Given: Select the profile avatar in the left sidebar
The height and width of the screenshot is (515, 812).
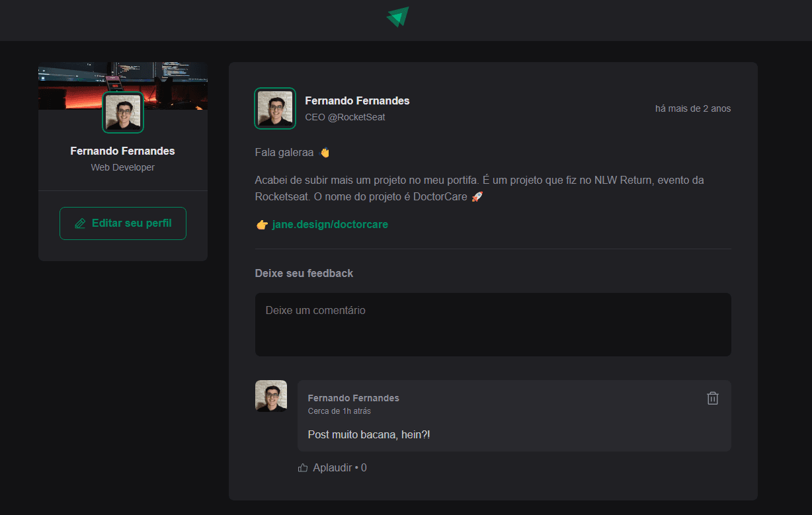Looking at the screenshot, I should tap(122, 112).
